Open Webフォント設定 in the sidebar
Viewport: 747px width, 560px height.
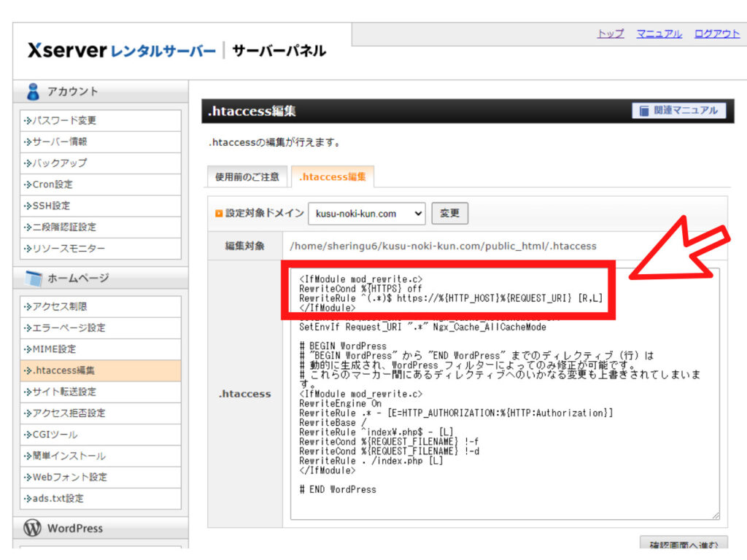pos(101,477)
